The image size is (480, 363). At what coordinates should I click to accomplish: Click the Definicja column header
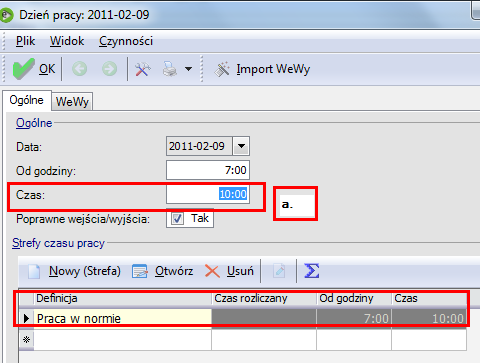(x=123, y=298)
